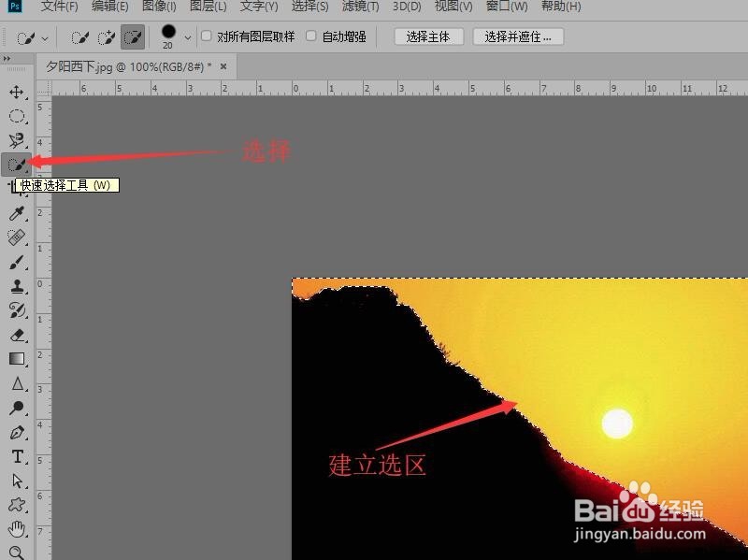The image size is (748, 560).
Task: Select the Zoom tool
Action: (x=17, y=553)
